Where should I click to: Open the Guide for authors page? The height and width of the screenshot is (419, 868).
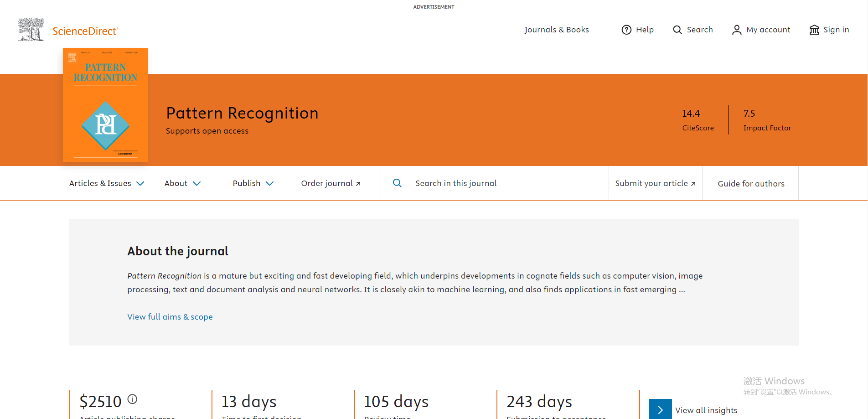(751, 184)
